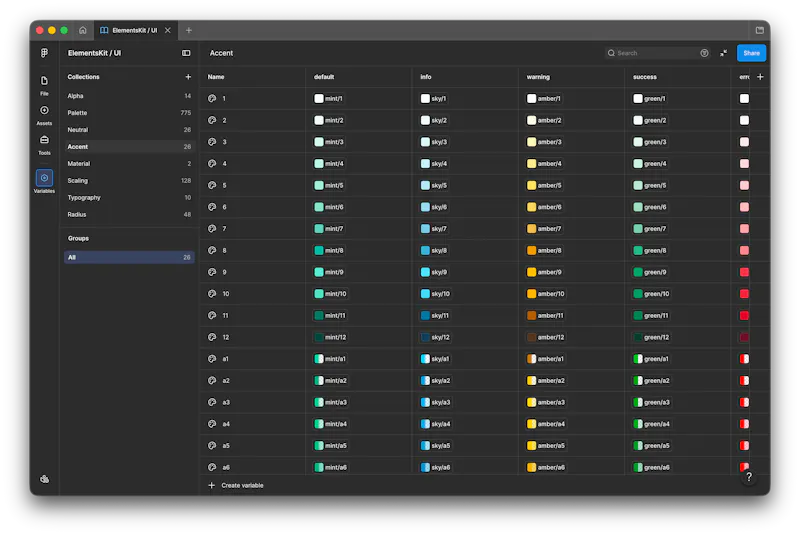Click the green/12 value cell
The width and height of the screenshot is (800, 535).
(x=652, y=337)
